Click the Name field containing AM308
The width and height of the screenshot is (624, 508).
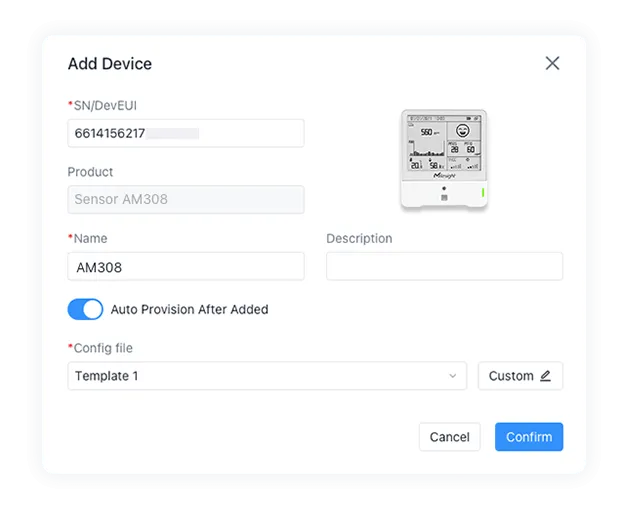tap(185, 267)
